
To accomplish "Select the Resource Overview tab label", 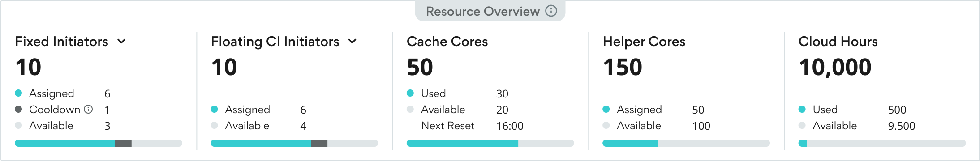I will click(x=483, y=11).
